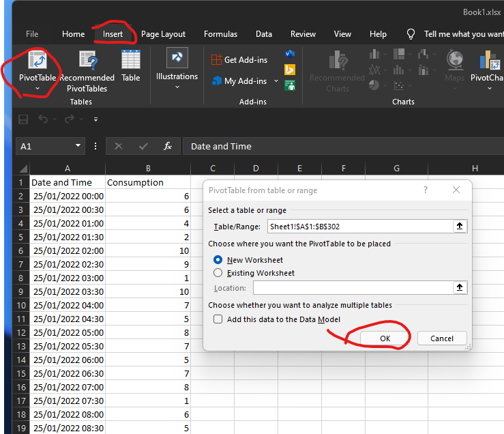Click the formula bar cancel X icon
This screenshot has height=434, width=504.
pos(119,147)
